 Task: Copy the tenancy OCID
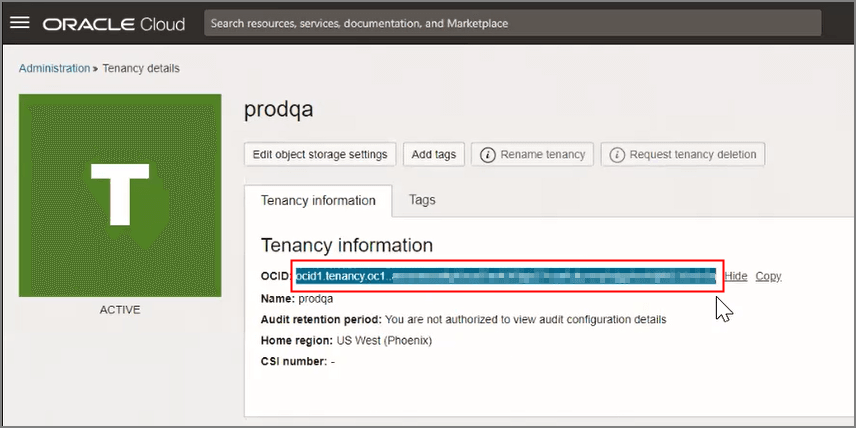point(768,276)
